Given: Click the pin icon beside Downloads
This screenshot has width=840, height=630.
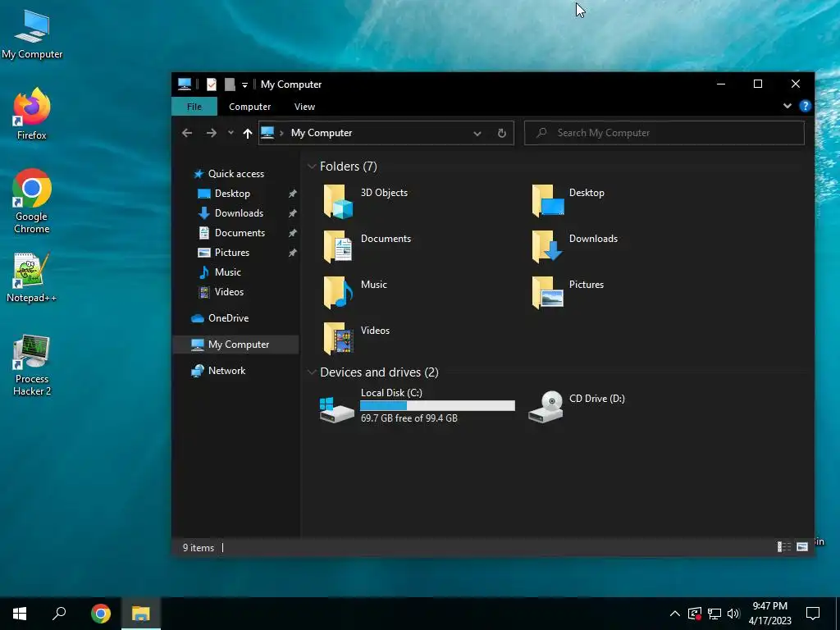Looking at the screenshot, I should (293, 214).
